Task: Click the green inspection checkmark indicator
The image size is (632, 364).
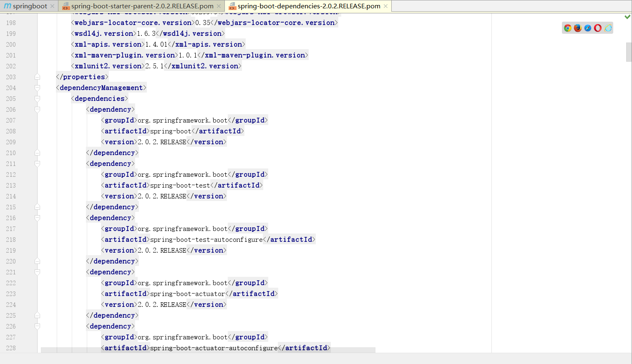Action: click(627, 17)
